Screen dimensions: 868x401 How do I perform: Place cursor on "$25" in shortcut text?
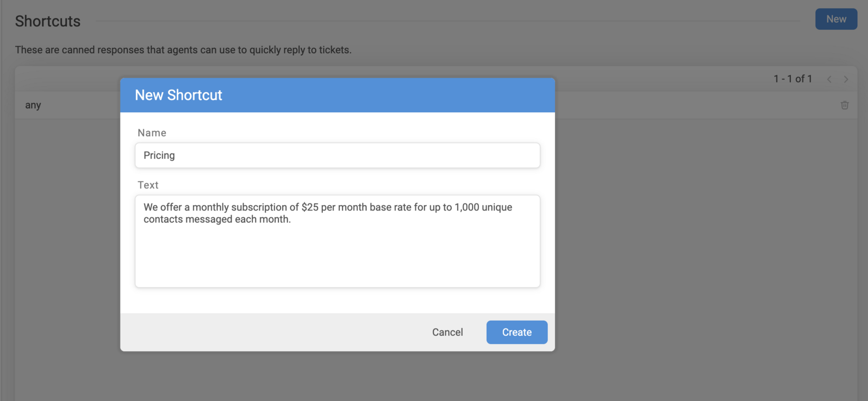pos(310,207)
